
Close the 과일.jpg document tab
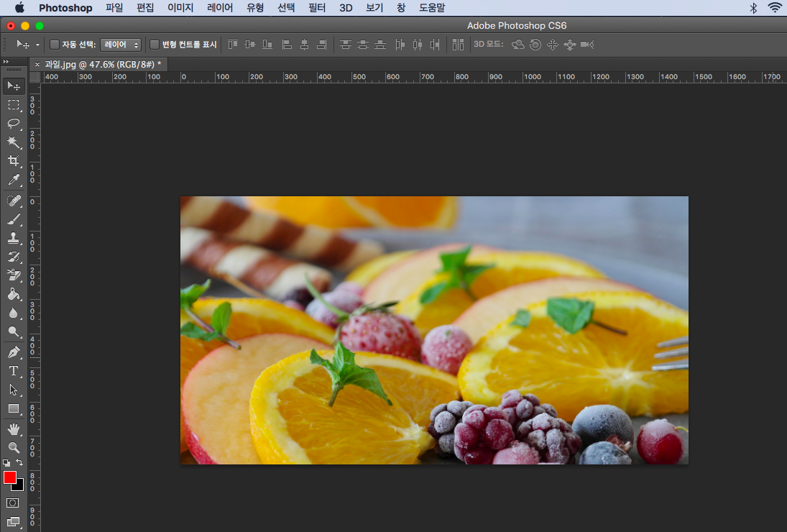[x=37, y=64]
